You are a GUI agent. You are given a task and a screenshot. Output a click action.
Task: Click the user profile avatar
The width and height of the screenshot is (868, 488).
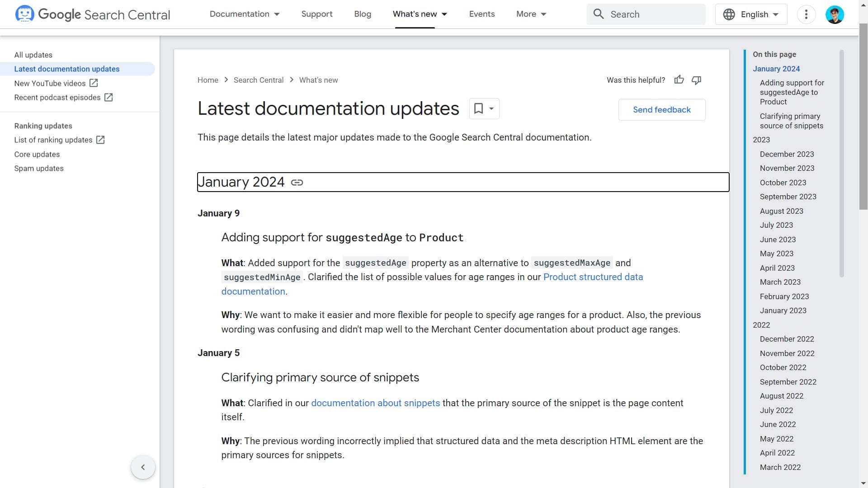[835, 14]
